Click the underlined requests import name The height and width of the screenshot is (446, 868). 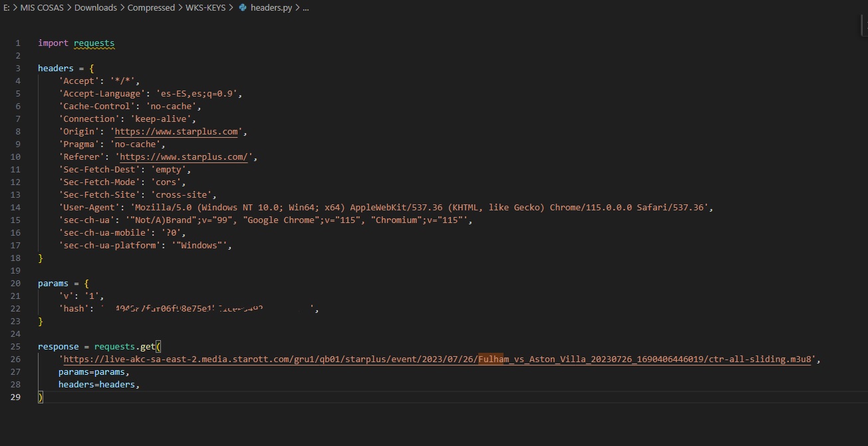pos(94,43)
